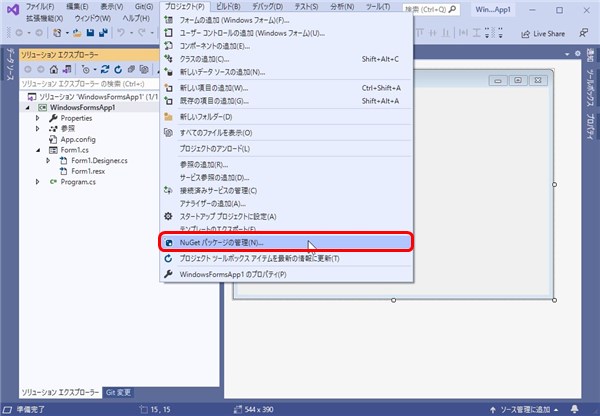Screen dimensions: 600x416
Task: Click the Save disk toolbar icon
Action: click(x=90, y=33)
